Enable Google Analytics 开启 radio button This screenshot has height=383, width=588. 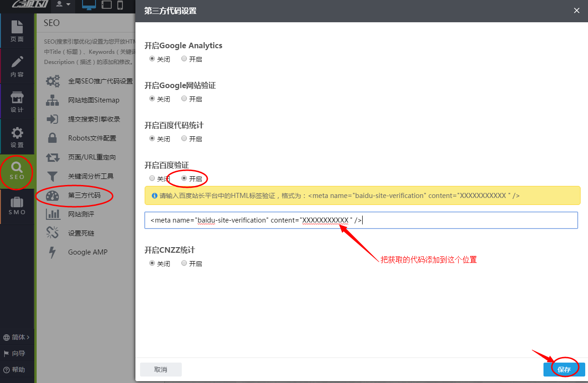click(x=184, y=59)
